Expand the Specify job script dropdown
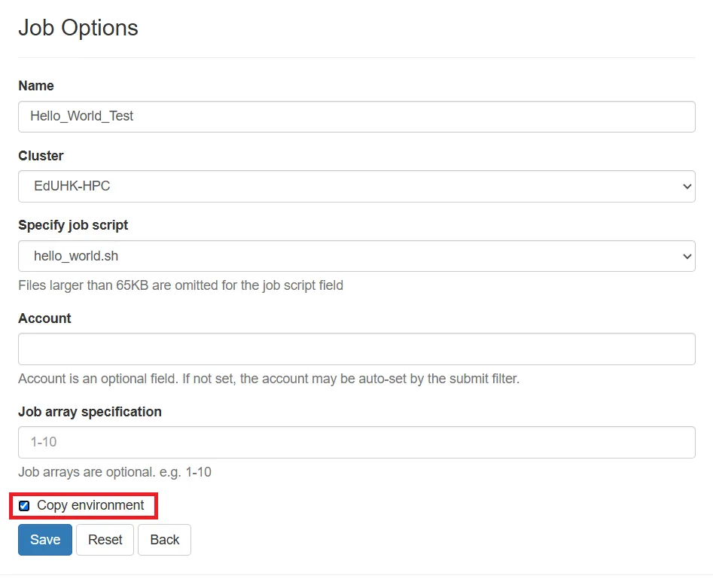 (x=356, y=256)
